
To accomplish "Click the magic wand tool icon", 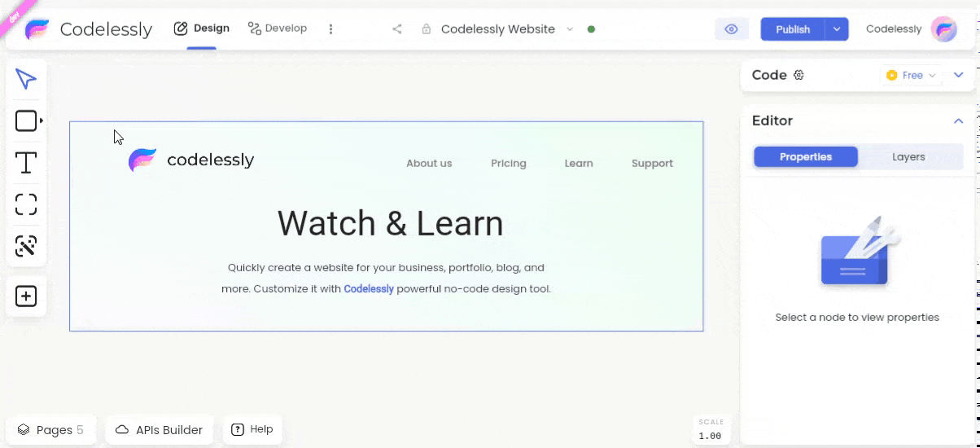I will click(x=26, y=246).
